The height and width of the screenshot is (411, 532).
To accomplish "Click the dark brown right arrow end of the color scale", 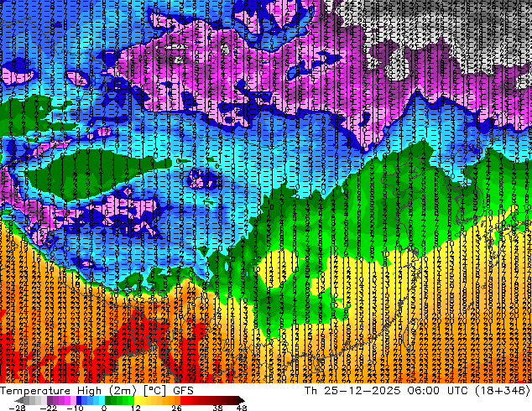I will 241,400.
